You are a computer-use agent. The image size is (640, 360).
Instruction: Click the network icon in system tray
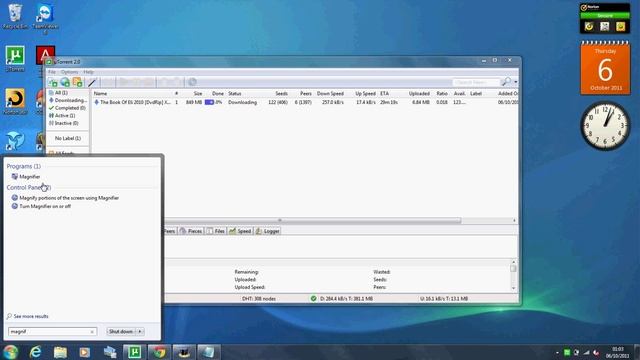(586, 352)
